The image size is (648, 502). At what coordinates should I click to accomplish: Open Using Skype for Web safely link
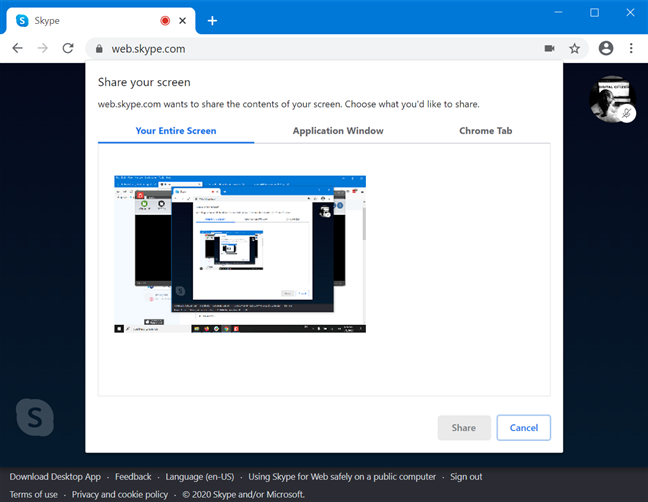coord(342,477)
